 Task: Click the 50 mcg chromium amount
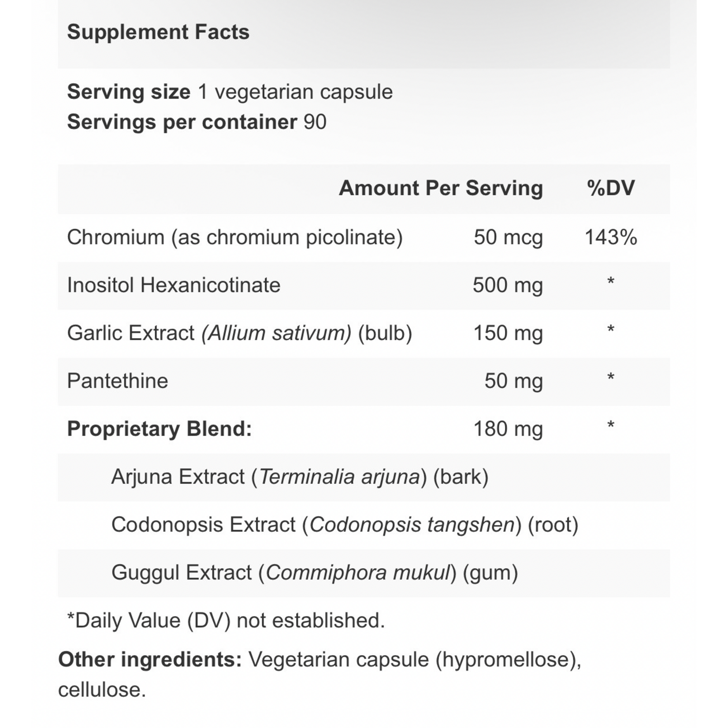(508, 238)
